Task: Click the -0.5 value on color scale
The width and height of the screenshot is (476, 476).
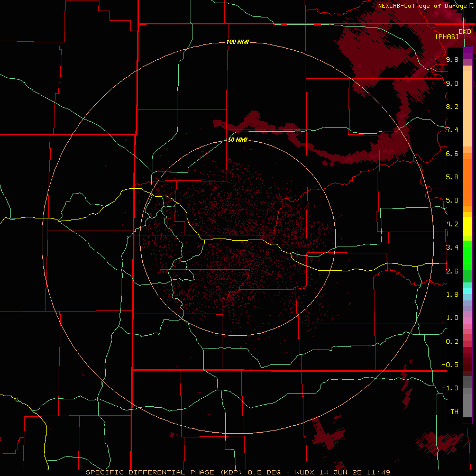Action: 450,365
